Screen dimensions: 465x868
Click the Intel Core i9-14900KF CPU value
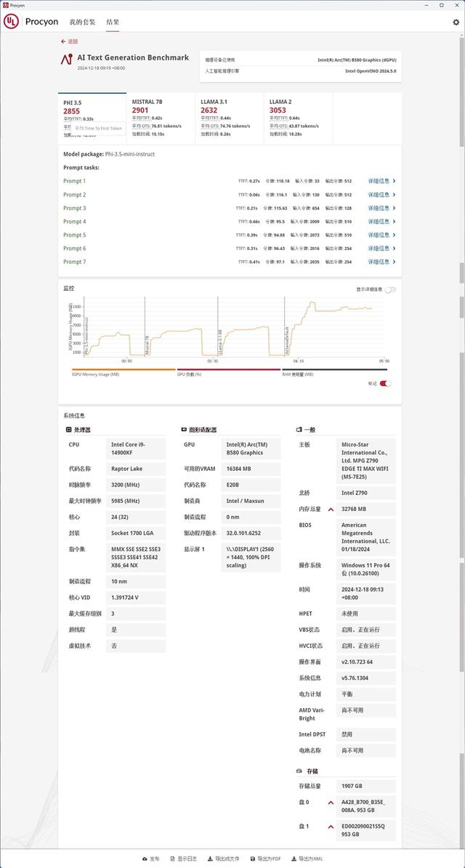coord(136,449)
